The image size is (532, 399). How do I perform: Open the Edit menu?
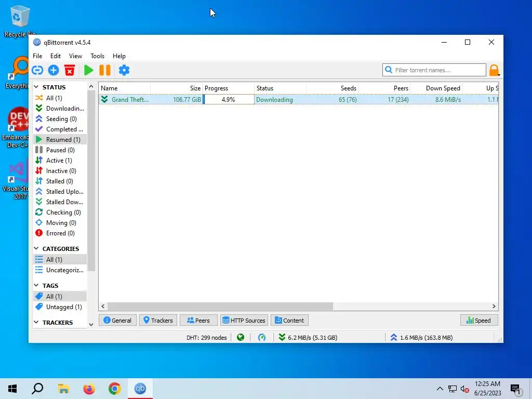coord(55,56)
